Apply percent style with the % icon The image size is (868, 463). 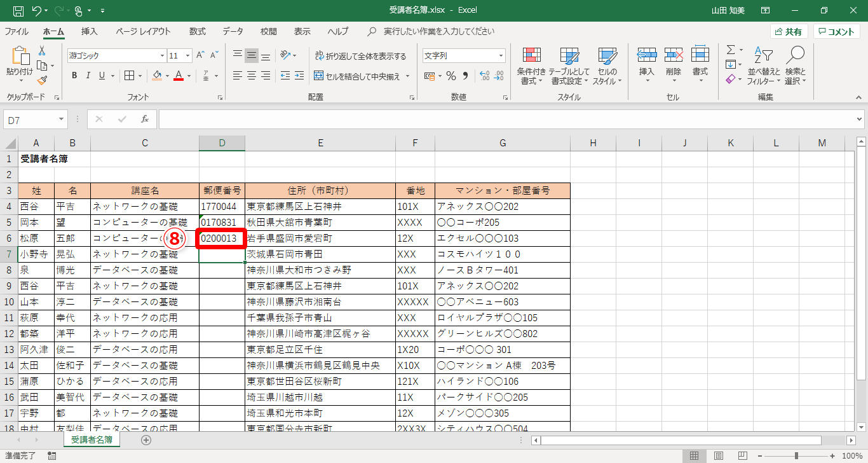coord(451,76)
